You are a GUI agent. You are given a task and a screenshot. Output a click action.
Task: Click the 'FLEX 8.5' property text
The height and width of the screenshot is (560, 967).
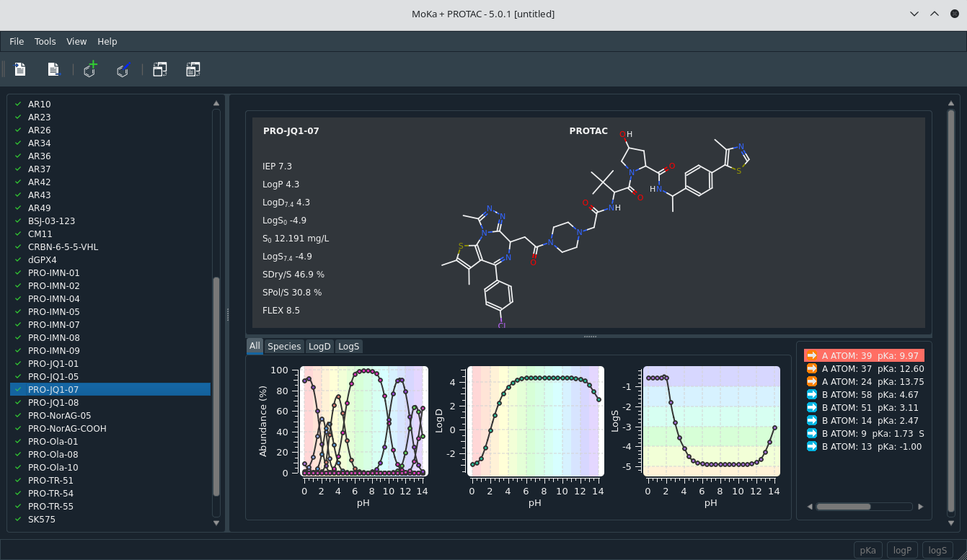pos(281,311)
